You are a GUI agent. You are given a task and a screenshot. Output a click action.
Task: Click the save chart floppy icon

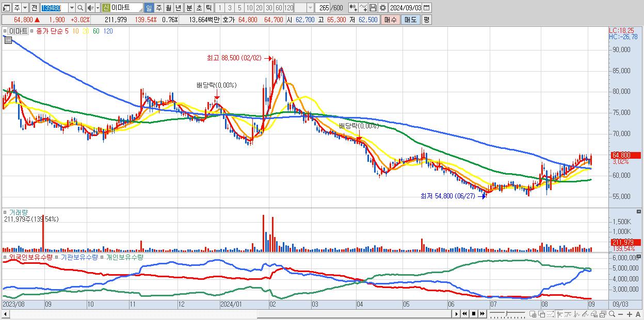(x=373, y=8)
